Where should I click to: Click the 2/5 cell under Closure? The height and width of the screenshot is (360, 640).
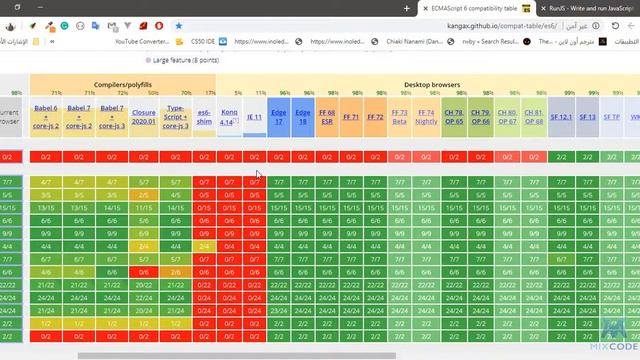(x=143, y=195)
